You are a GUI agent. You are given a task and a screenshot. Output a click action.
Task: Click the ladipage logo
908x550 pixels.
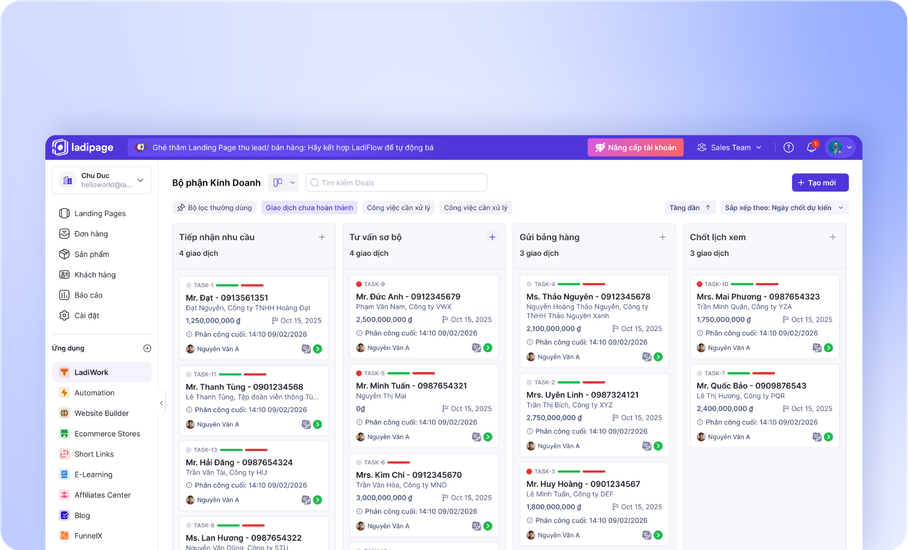pos(83,147)
